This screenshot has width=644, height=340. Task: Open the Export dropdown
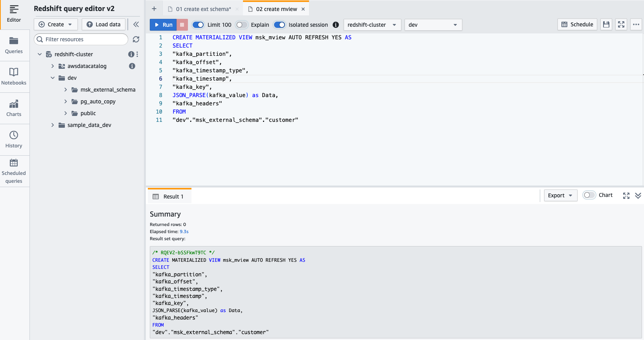pos(561,195)
